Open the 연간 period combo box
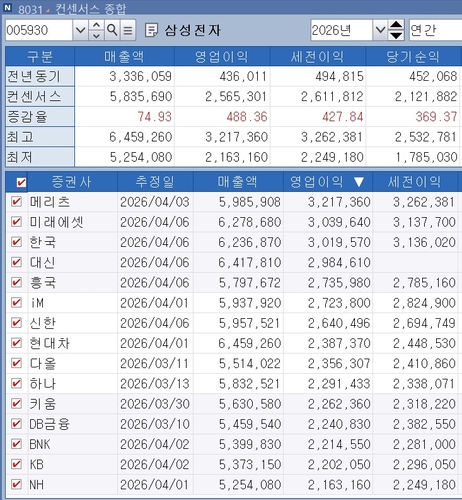The image size is (462, 500). [435, 30]
